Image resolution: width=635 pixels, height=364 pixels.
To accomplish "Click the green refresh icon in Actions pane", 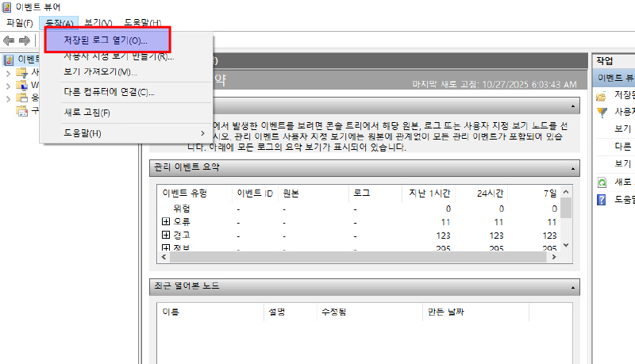I will 602,182.
